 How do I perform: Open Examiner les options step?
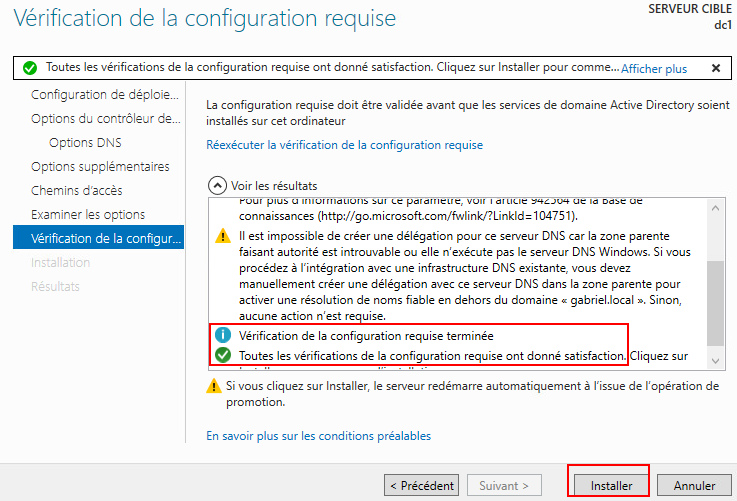coord(88,214)
